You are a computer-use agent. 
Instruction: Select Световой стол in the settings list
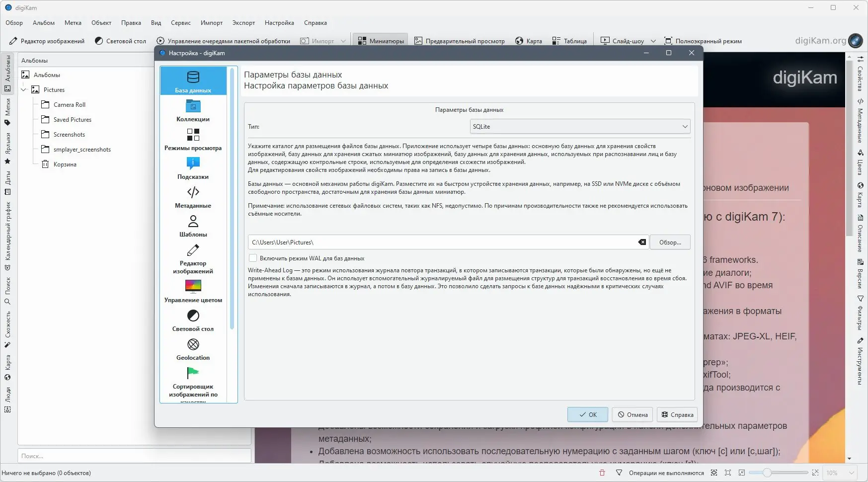coord(193,320)
